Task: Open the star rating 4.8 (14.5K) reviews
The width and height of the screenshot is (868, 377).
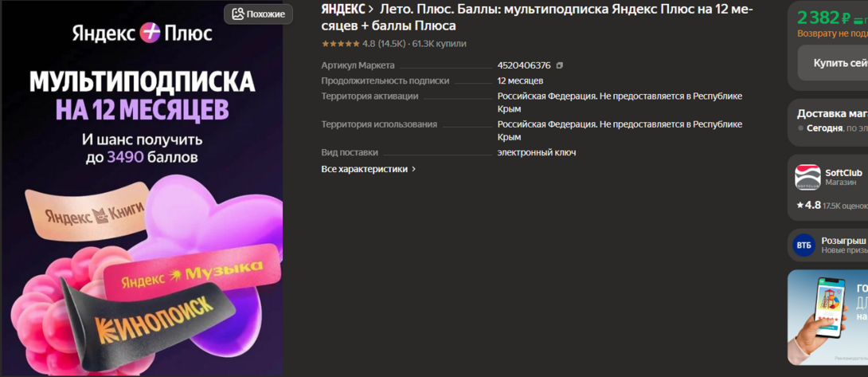Action: [363, 43]
